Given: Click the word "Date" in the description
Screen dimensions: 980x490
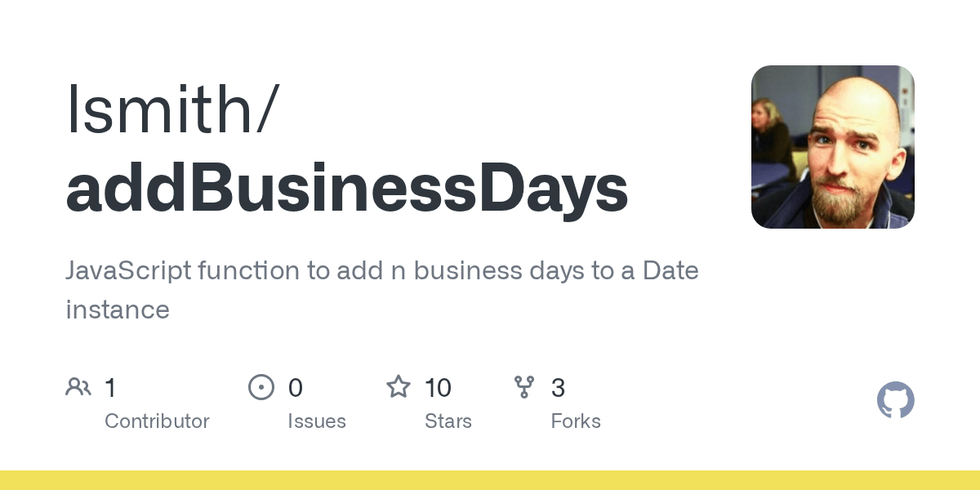Looking at the screenshot, I should pyautogui.click(x=670, y=270).
